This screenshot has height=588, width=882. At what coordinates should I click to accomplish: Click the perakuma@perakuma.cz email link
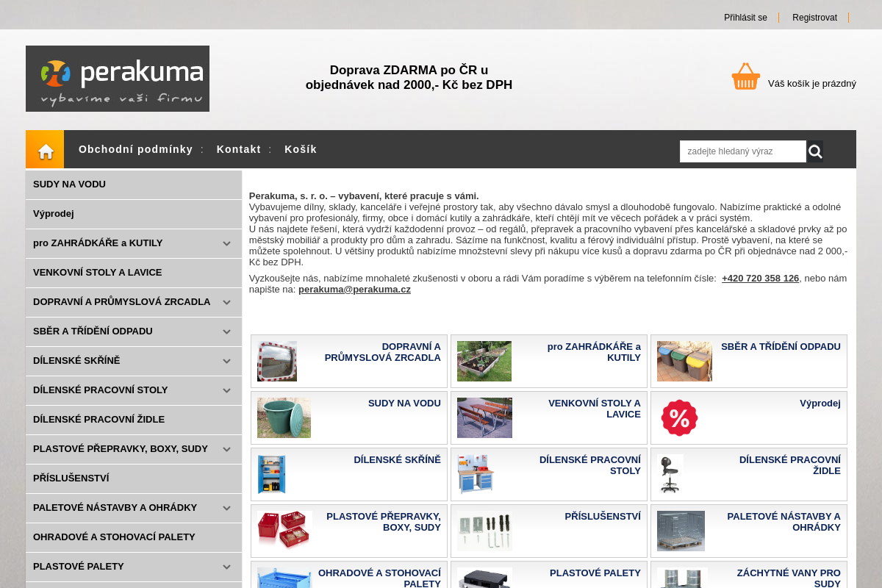click(x=354, y=290)
